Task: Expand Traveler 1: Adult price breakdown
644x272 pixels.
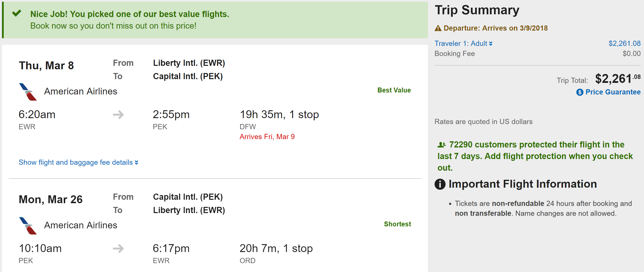Action: [463, 44]
